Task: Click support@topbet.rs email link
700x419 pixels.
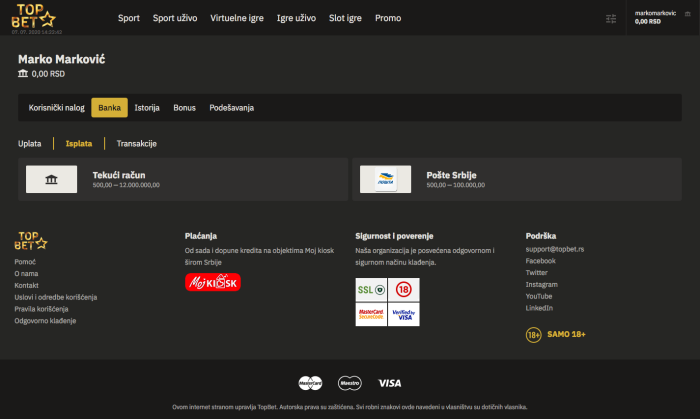Action: click(555, 249)
